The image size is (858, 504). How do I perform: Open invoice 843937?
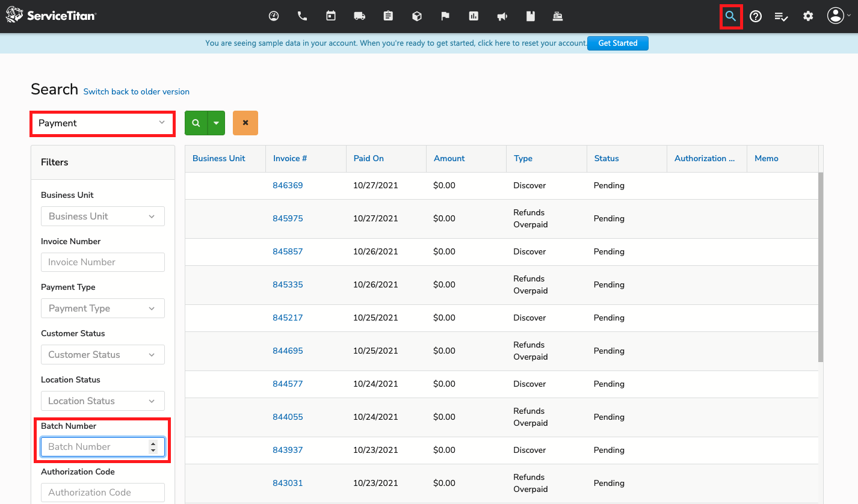tap(288, 450)
